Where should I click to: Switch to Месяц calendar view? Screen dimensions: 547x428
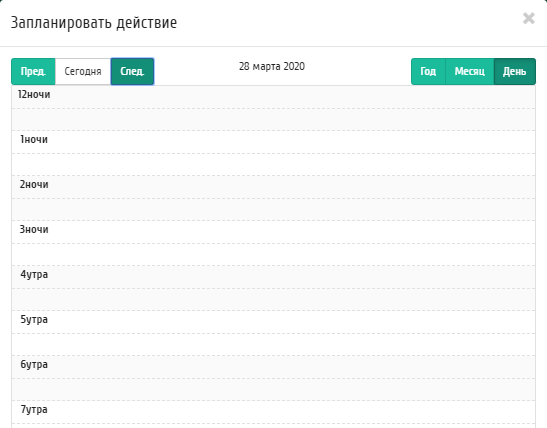pyautogui.click(x=470, y=72)
